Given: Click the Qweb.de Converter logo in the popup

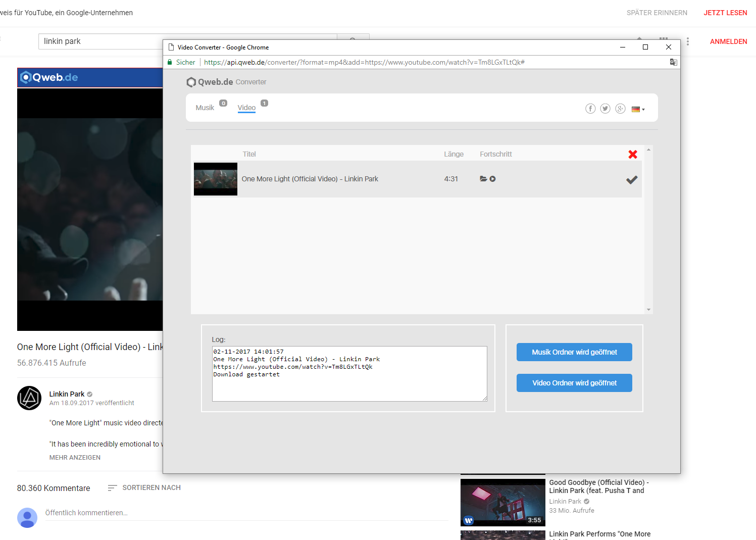Looking at the screenshot, I should tap(226, 82).
